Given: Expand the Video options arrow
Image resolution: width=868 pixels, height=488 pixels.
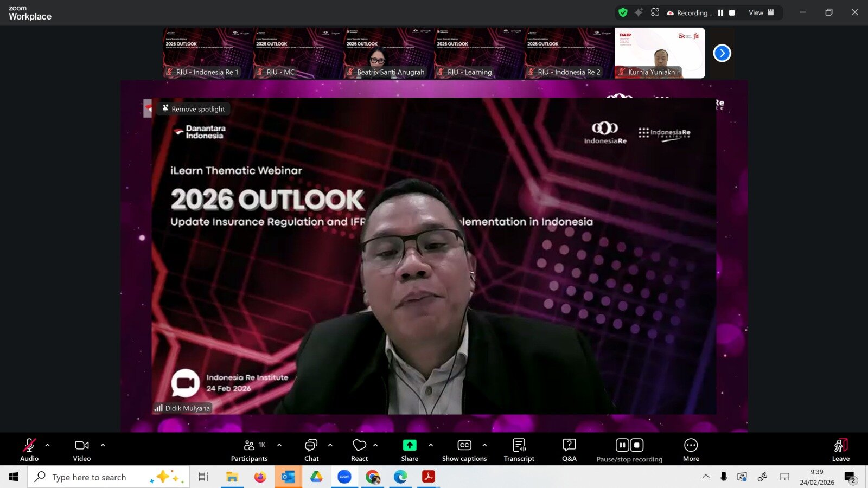Looking at the screenshot, I should pos(103,445).
